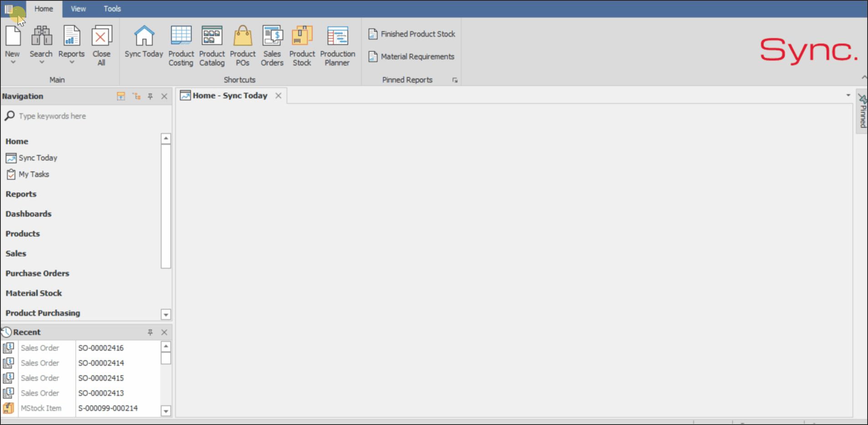
Task: Expand the Reports navigation group
Action: click(x=21, y=194)
